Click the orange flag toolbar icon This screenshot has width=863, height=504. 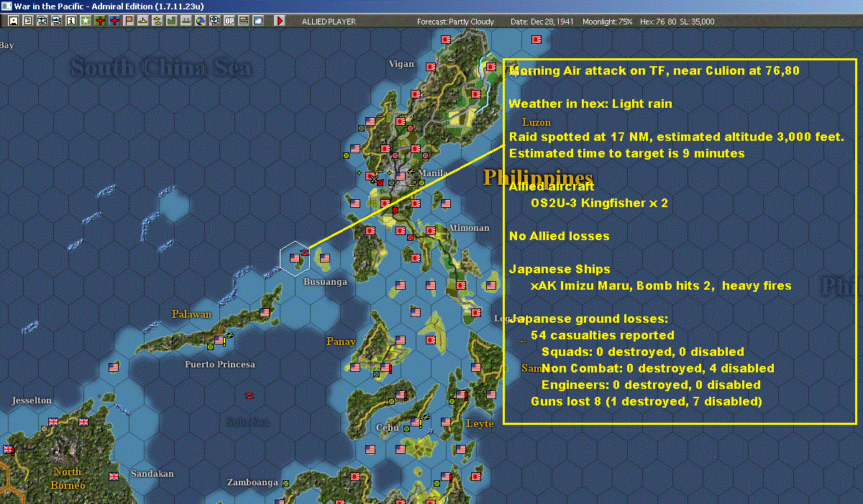click(129, 21)
